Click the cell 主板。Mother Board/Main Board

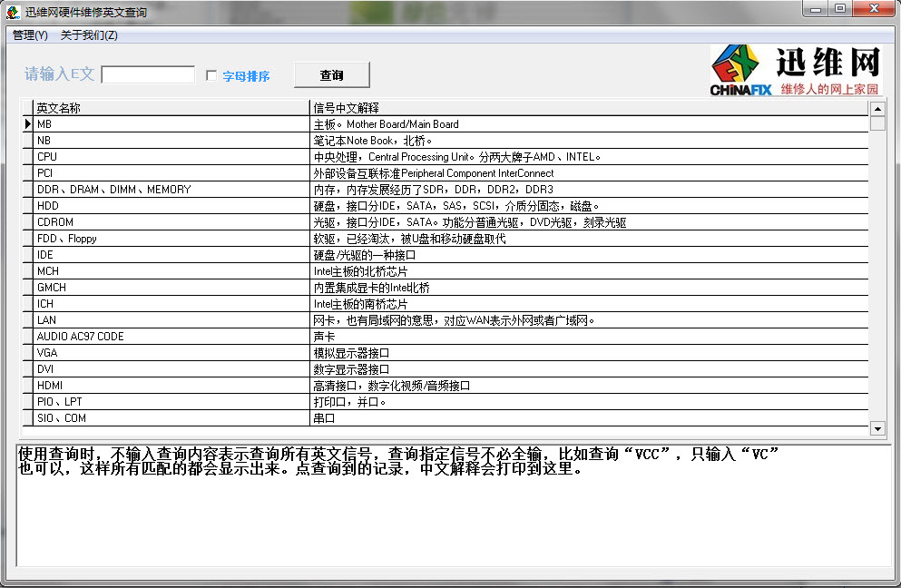589,124
